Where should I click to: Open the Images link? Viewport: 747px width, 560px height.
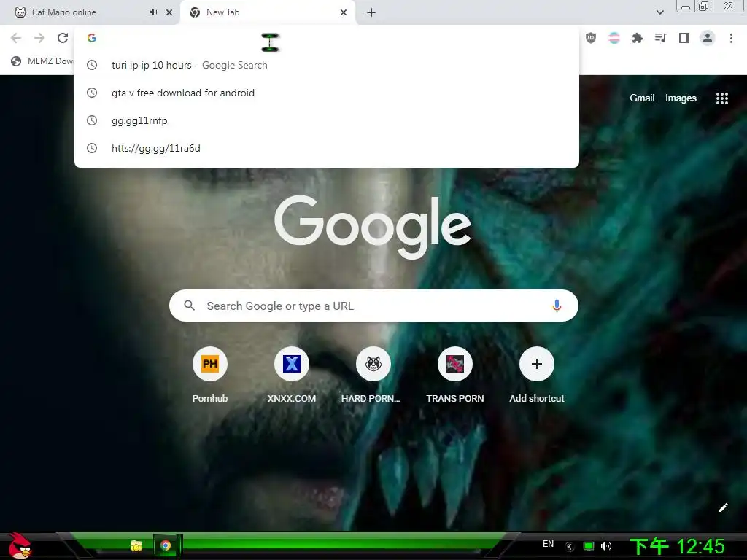tap(681, 98)
